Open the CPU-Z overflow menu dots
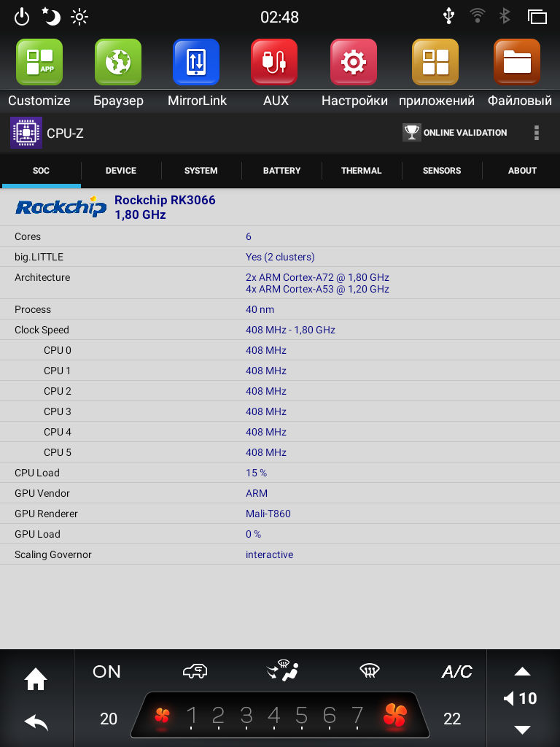The image size is (560, 747). [537, 133]
